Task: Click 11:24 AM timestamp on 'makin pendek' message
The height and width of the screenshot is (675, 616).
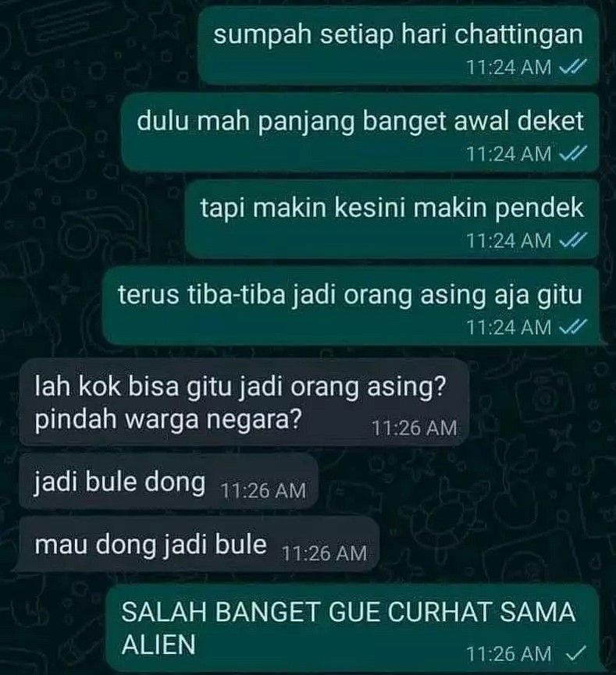Action: click(509, 240)
